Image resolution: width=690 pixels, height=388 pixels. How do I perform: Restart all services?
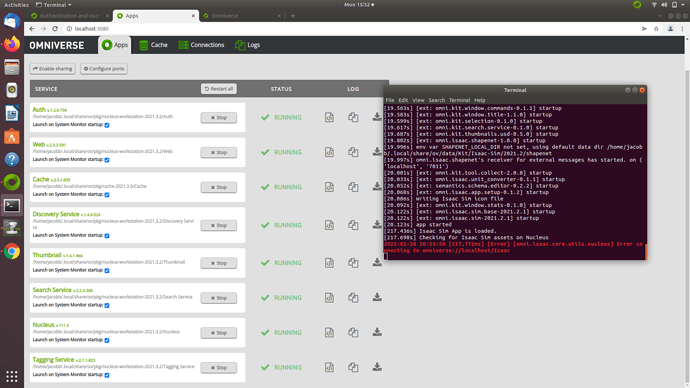(219, 89)
